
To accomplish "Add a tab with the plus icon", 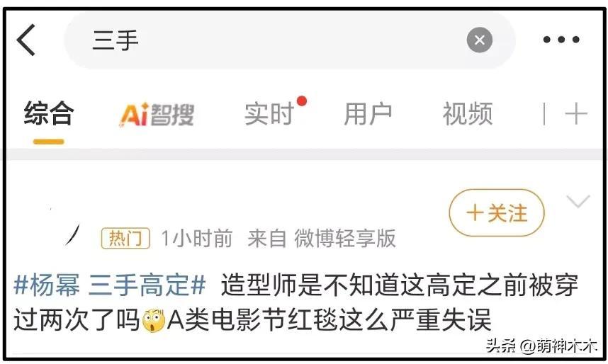I will pyautogui.click(x=576, y=114).
